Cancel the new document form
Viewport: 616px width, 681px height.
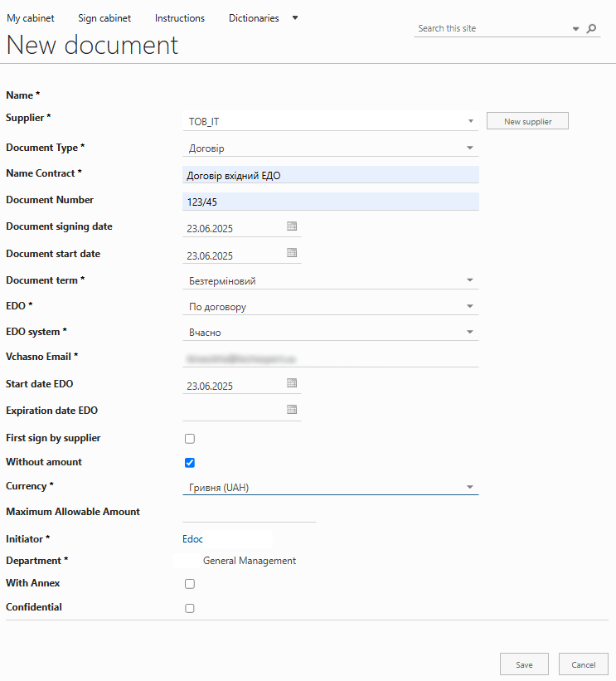coord(584,664)
